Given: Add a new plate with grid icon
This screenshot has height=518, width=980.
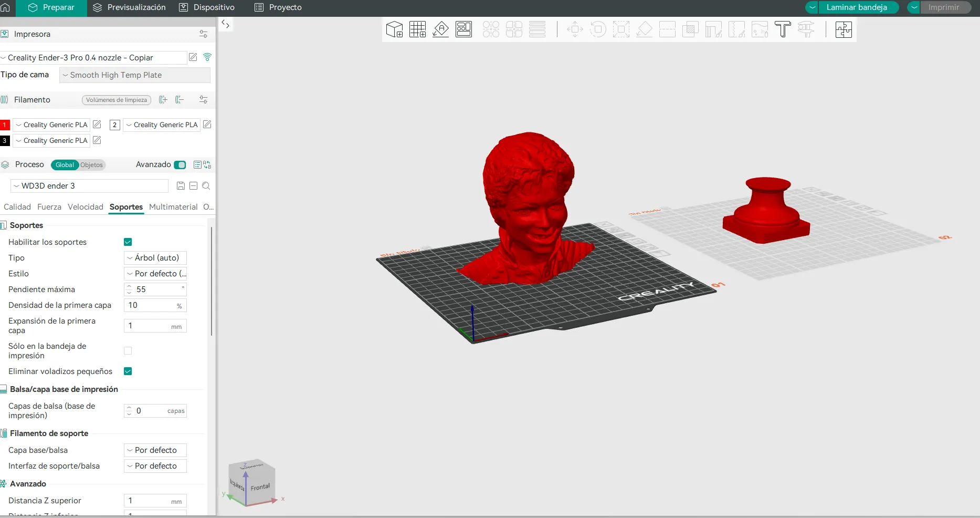Looking at the screenshot, I should 418,29.
